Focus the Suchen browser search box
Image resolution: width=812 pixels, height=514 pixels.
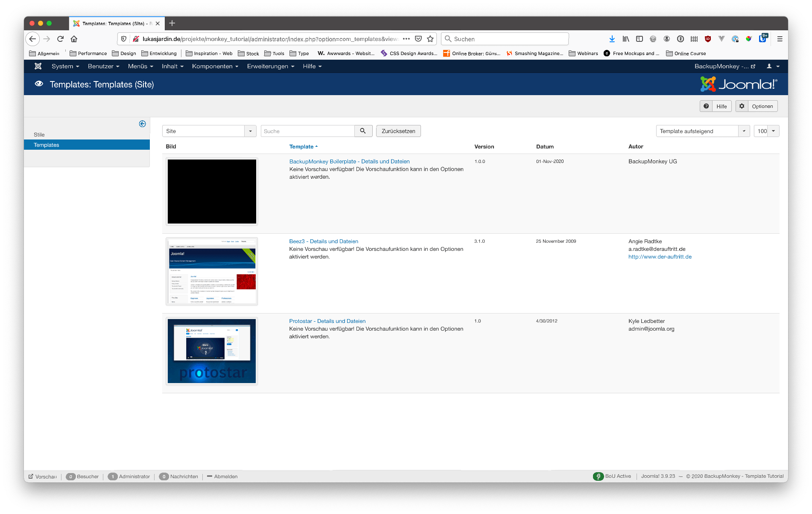[505, 39]
